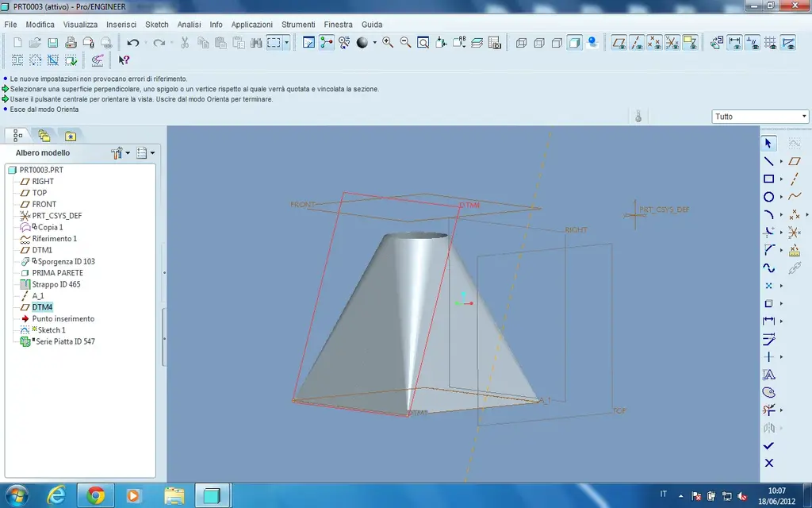
Task: Select the Rectangle sketch tool
Action: click(x=768, y=179)
